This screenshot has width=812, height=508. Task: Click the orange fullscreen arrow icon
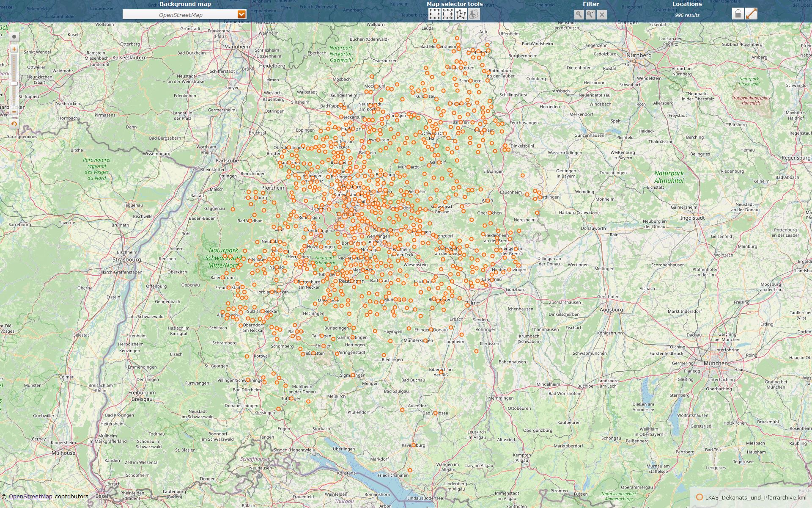[x=751, y=14]
